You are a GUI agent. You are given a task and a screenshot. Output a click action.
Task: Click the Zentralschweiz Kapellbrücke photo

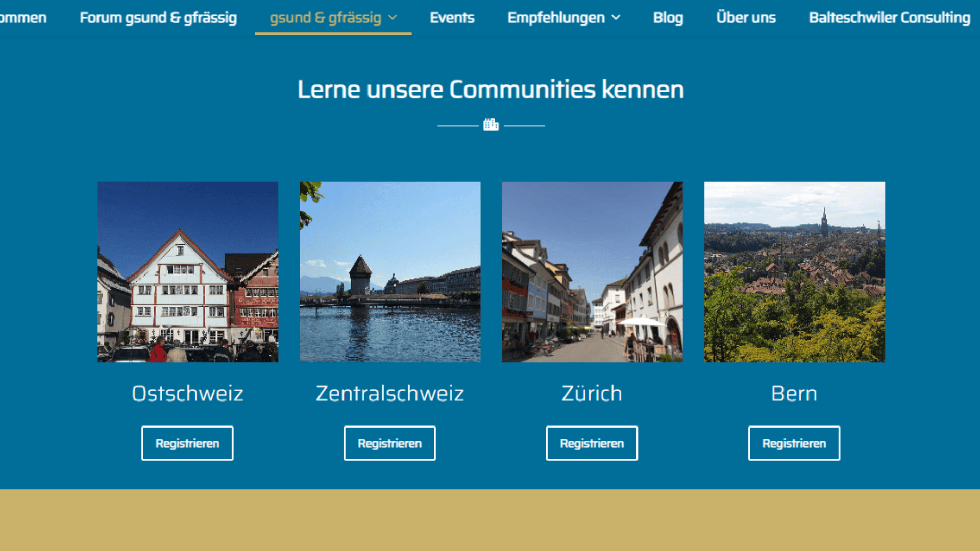(x=390, y=272)
